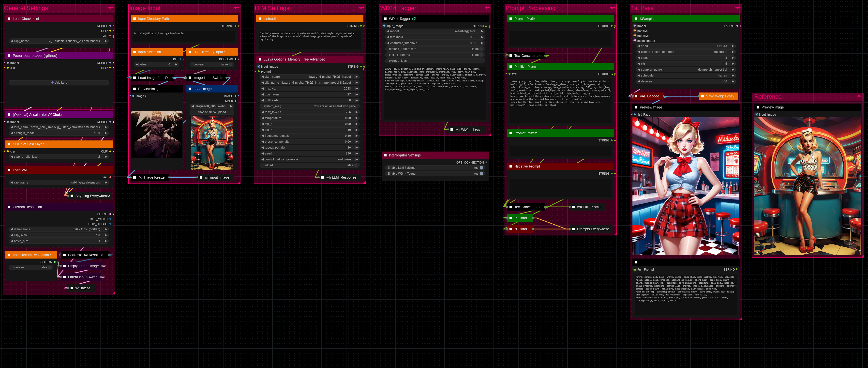The height and width of the screenshot is (368, 868).
Task: Click the Add Lora button
Action: (x=59, y=83)
